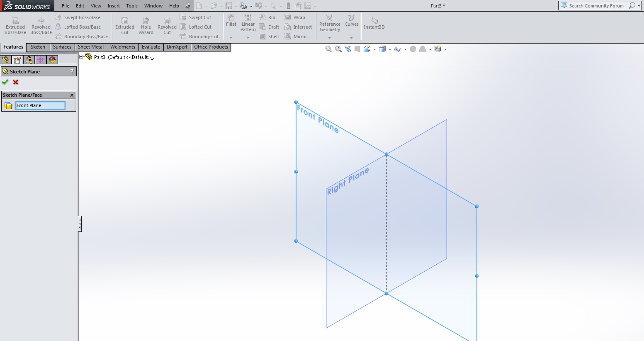Open the FeatureManager design tree tab

click(6, 60)
